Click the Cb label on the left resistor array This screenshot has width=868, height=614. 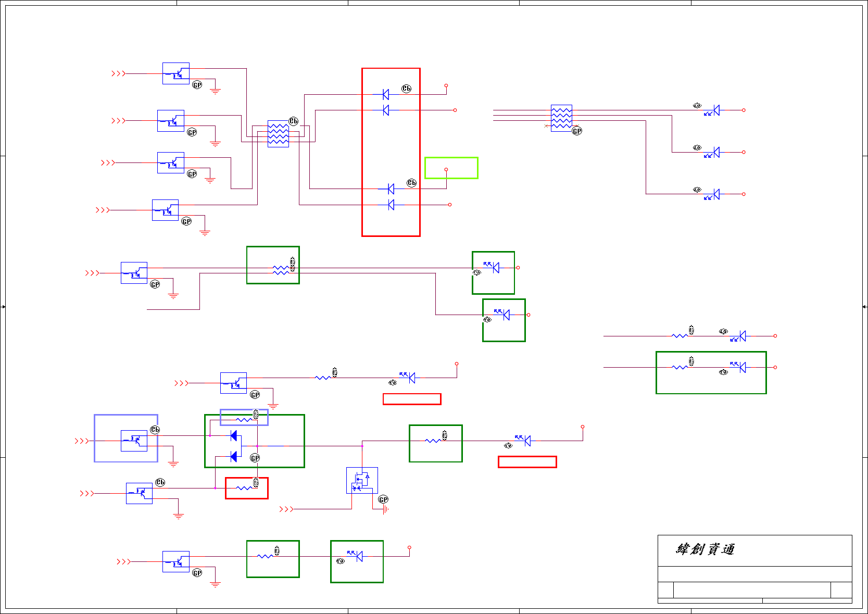(x=294, y=121)
